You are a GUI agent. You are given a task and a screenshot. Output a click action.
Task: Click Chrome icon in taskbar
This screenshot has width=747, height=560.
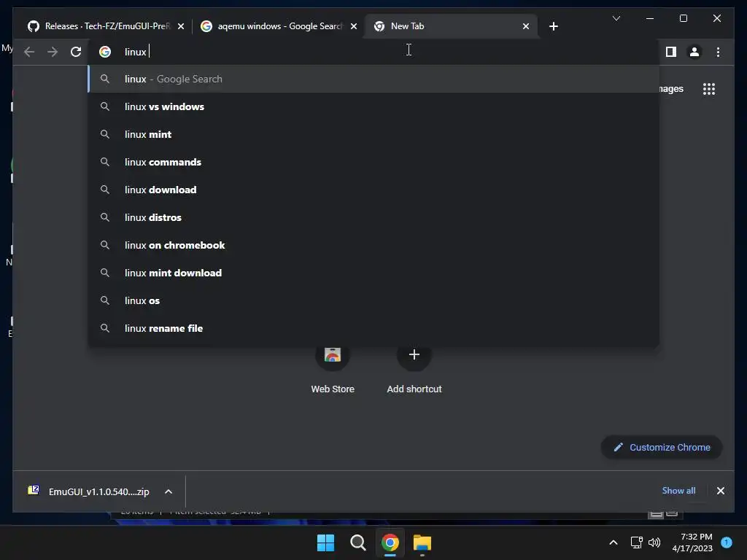coord(390,542)
